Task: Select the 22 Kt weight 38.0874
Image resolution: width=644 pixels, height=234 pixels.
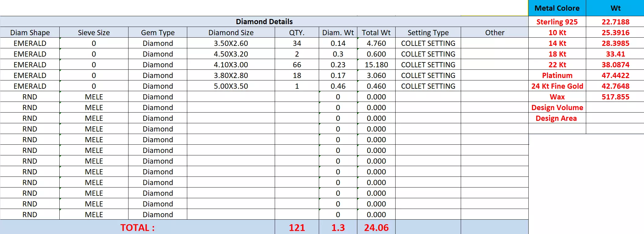Action: point(615,65)
